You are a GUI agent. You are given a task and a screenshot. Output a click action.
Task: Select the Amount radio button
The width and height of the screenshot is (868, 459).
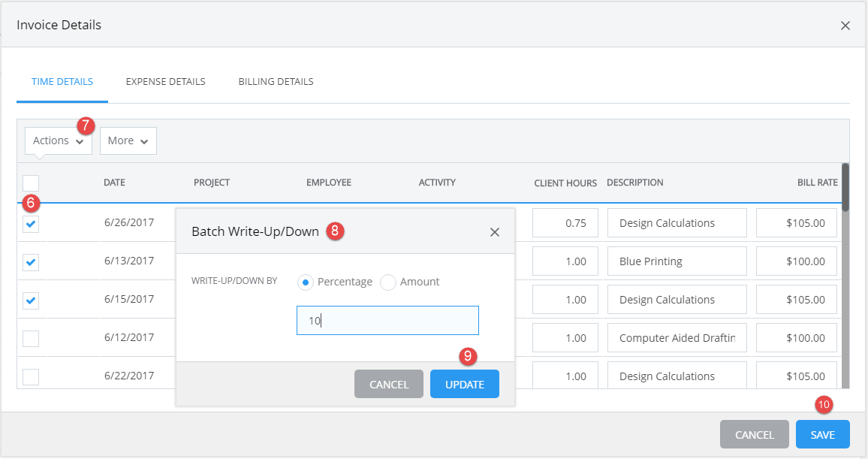click(x=387, y=282)
